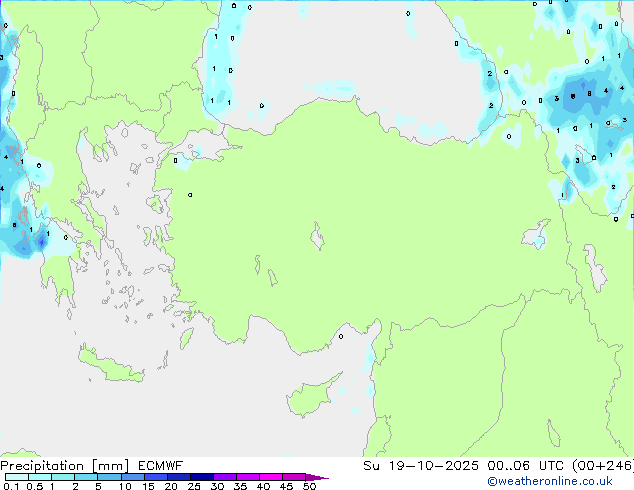Click the legend value label '0.5'
Screen dimensions: 634x490
tap(35, 486)
